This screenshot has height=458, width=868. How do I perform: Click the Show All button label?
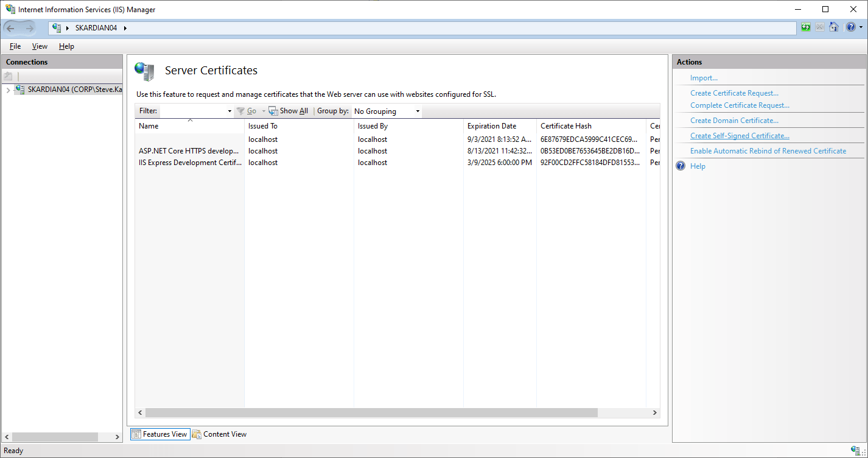point(294,111)
